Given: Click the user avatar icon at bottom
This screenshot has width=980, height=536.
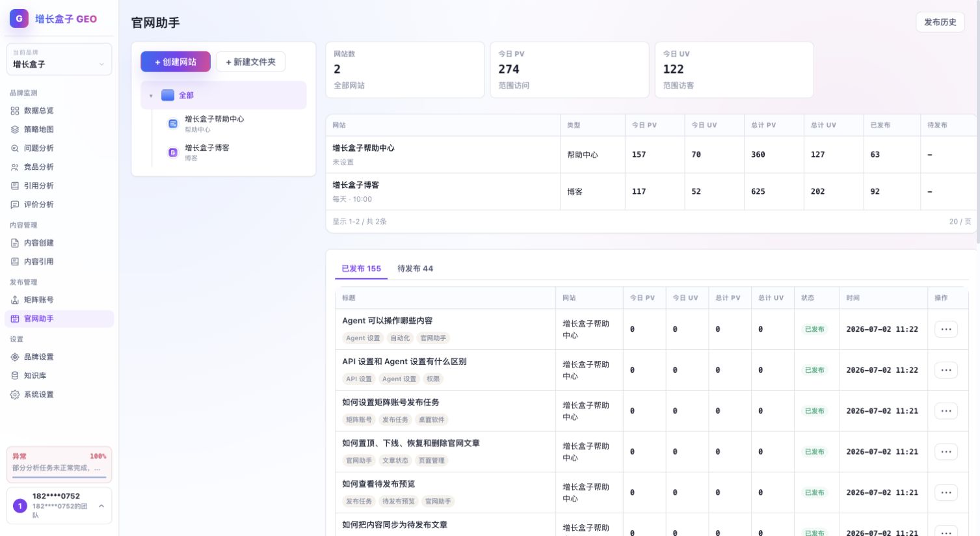Looking at the screenshot, I should pyautogui.click(x=20, y=505).
